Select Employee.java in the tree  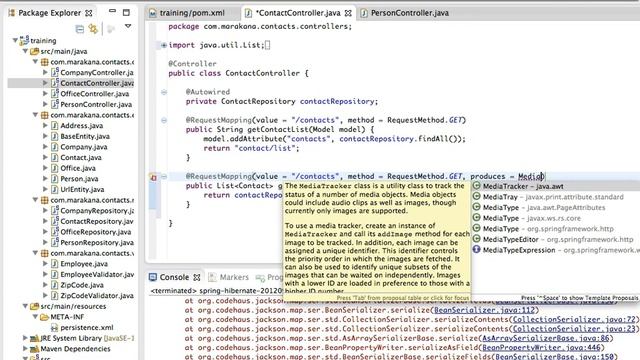click(84, 263)
